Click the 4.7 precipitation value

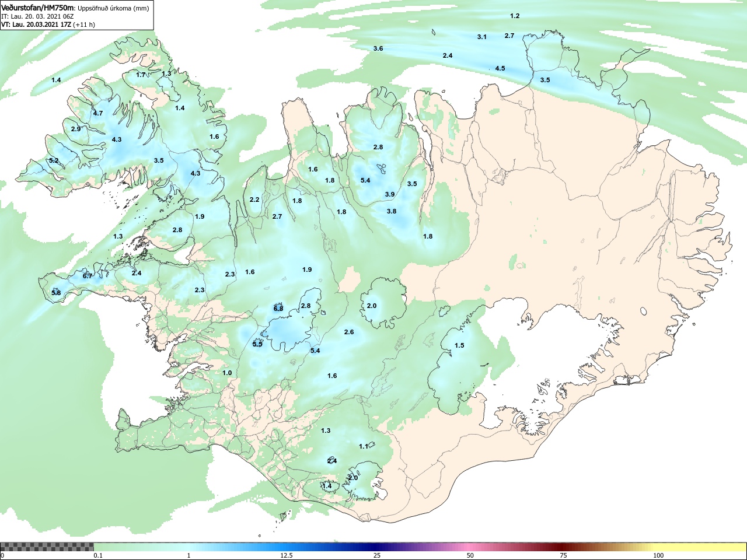click(98, 113)
